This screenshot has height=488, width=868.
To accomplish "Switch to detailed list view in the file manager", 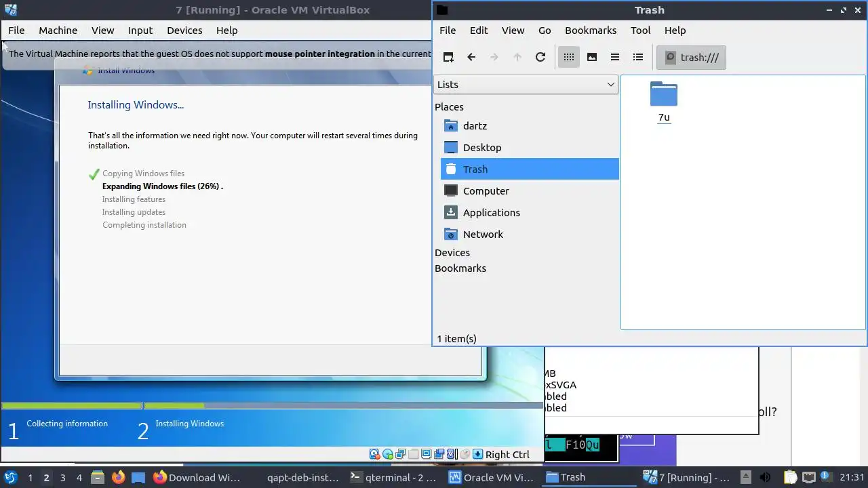I will coord(638,57).
